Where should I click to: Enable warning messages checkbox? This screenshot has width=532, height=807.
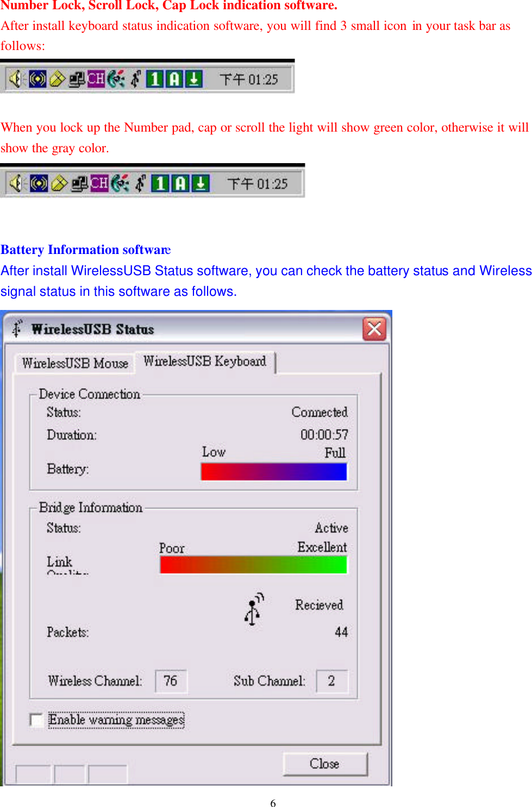click(36, 720)
